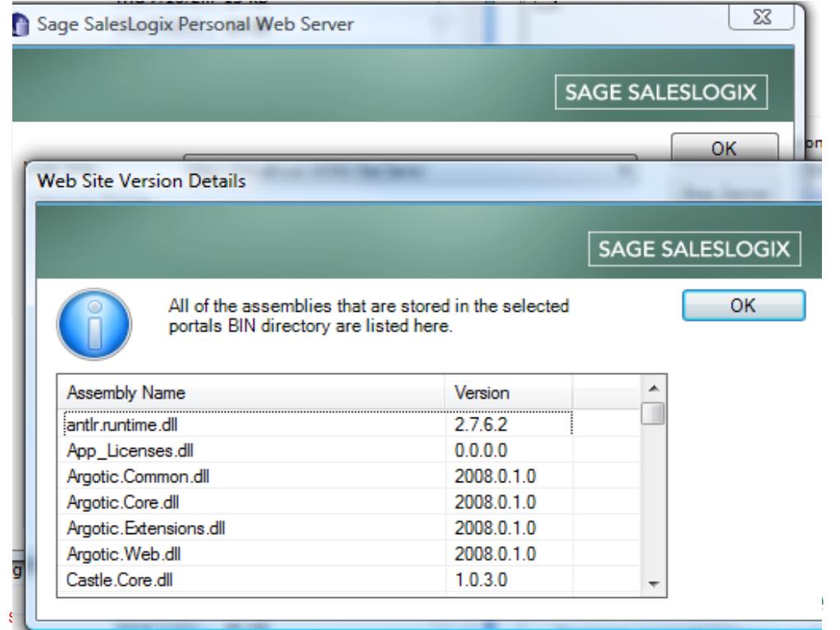This screenshot has height=630, width=840.
Task: Click the Web Site Version Details title bar
Action: coord(423,181)
